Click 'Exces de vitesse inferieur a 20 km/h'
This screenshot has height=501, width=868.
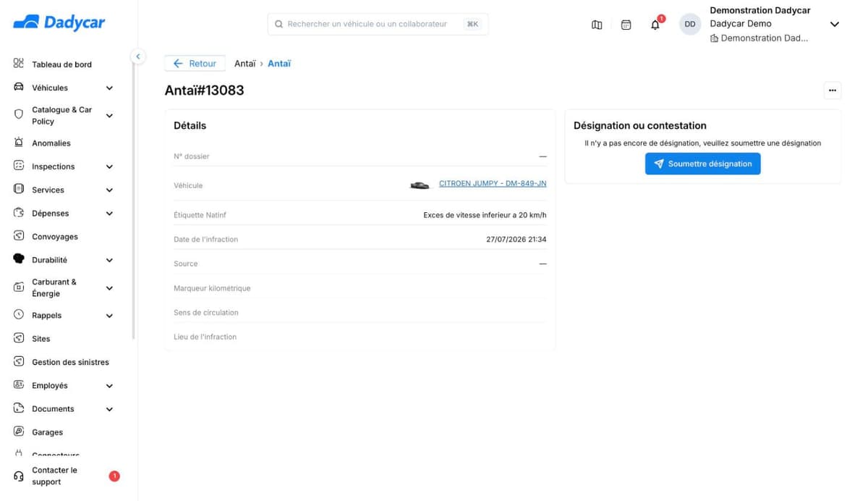click(485, 215)
